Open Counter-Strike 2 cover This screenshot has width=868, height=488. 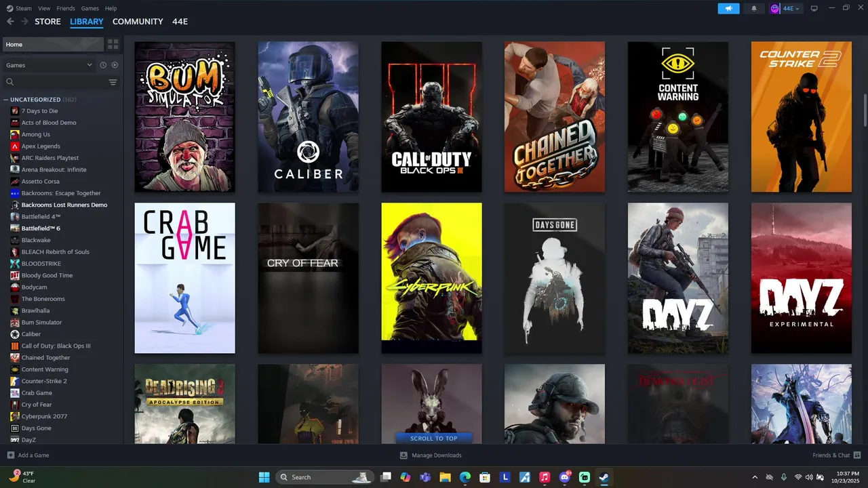(802, 117)
